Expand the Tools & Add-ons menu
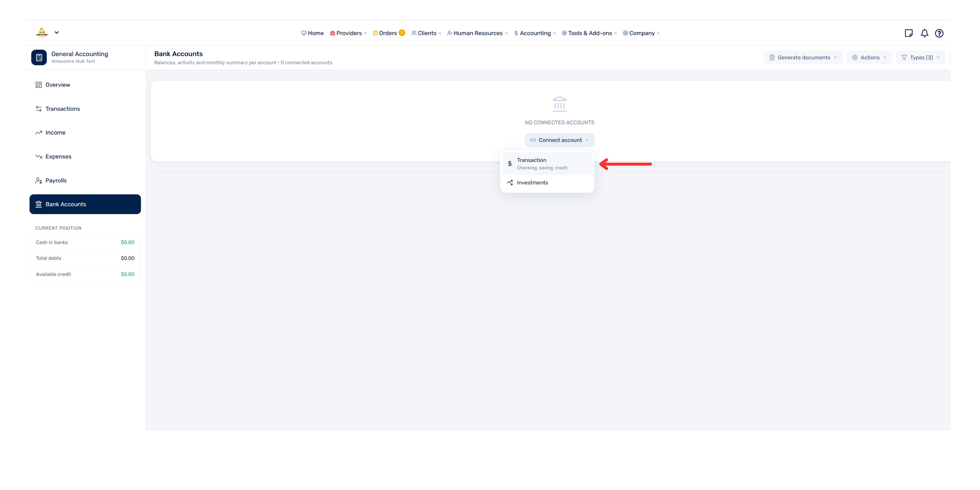 [x=589, y=33]
